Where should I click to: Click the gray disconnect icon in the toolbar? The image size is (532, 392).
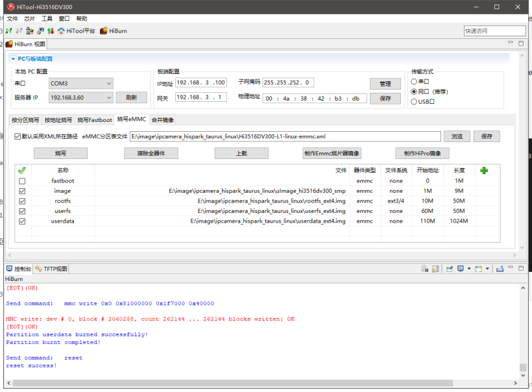pos(19,31)
